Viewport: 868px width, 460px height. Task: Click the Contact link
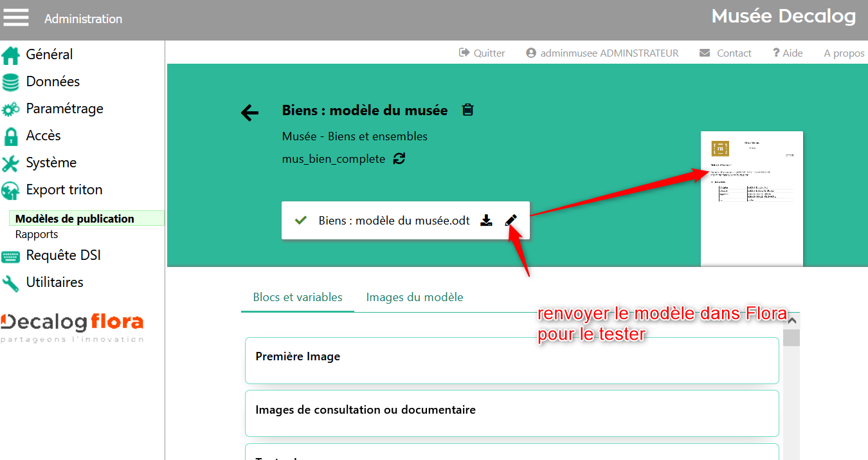pyautogui.click(x=734, y=53)
